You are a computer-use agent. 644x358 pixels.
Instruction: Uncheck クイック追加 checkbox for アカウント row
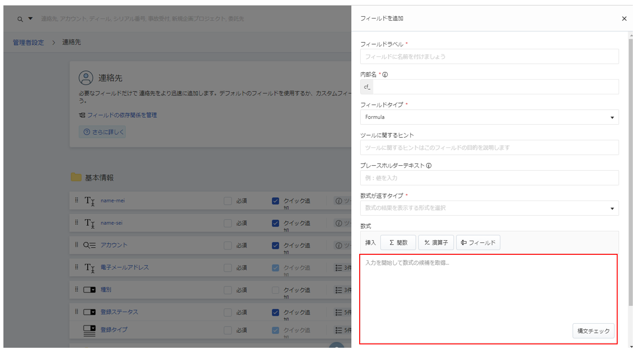[275, 245]
